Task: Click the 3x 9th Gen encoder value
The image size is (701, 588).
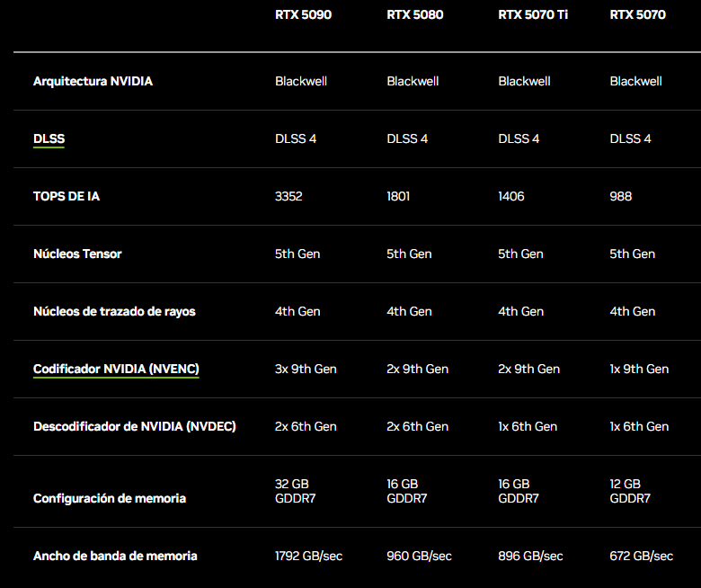Action: 306,369
